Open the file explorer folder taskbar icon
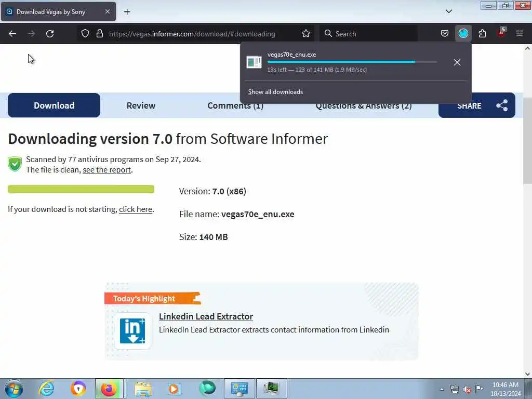The image size is (532, 399). [143, 389]
